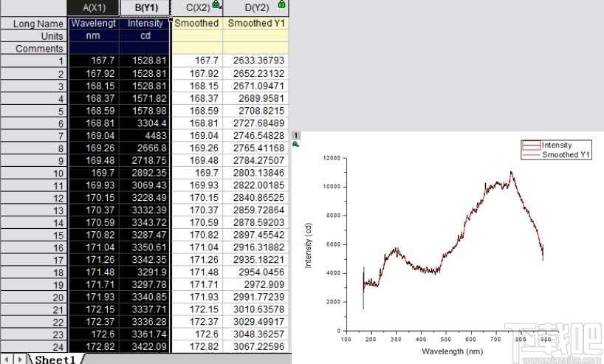Image resolution: width=604 pixels, height=364 pixels.
Task: Click the Wavelength long name cell
Action: point(94,23)
